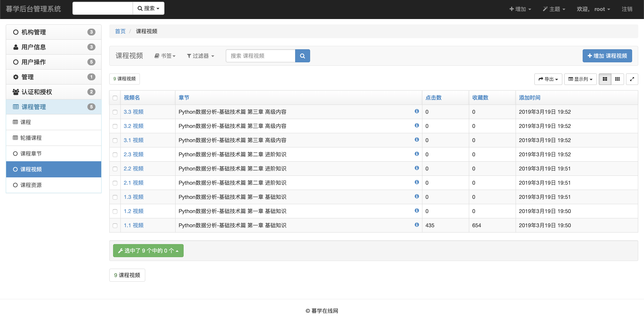Check the box for 2.2 视频
Viewport: 644px width, 316px height.
click(115, 169)
